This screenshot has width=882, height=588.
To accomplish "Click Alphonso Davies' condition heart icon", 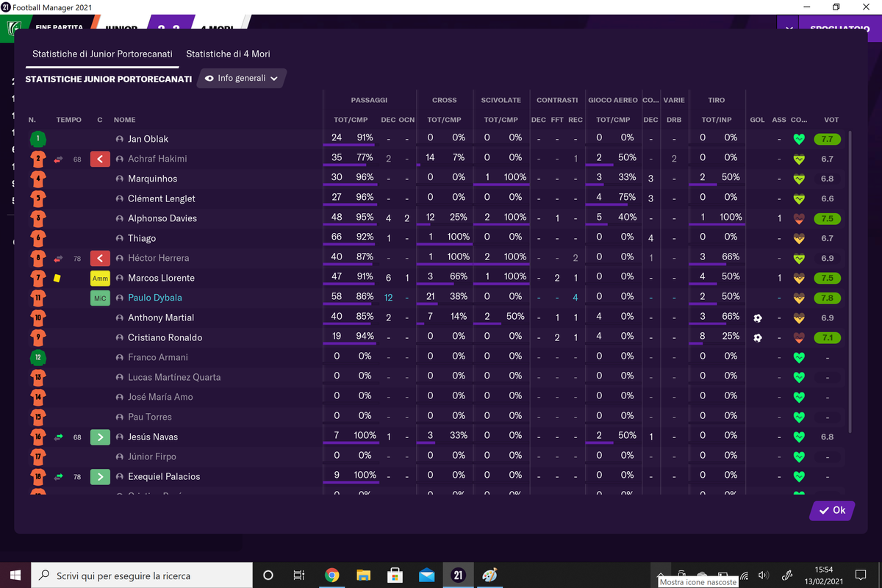I will [x=800, y=218].
